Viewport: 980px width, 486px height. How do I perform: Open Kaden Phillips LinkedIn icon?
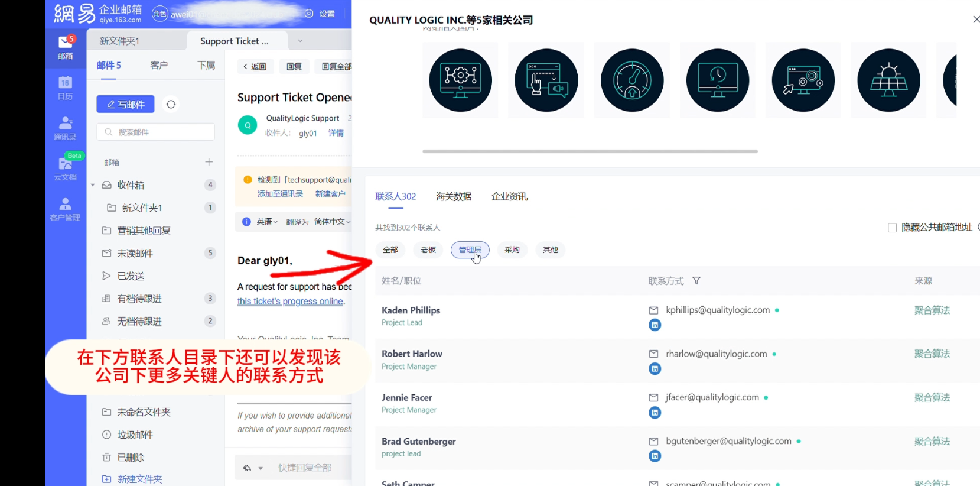(x=655, y=325)
